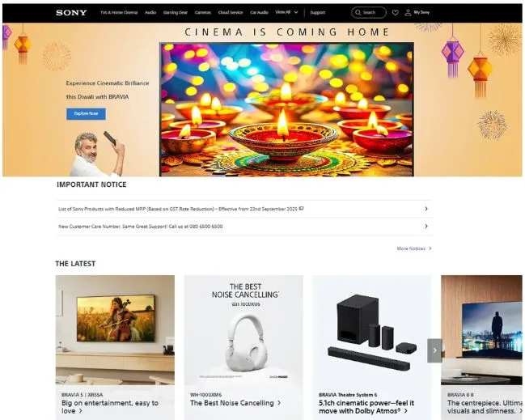
Task: Click the Explore Now button
Action: click(x=86, y=114)
